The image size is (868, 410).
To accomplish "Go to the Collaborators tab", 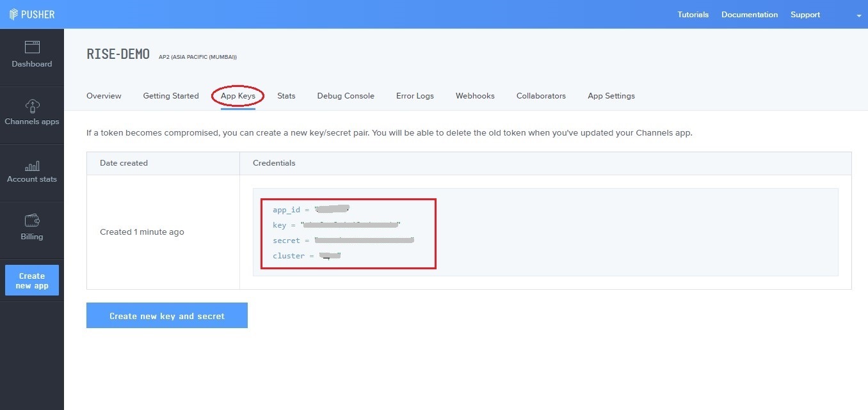I will [541, 96].
